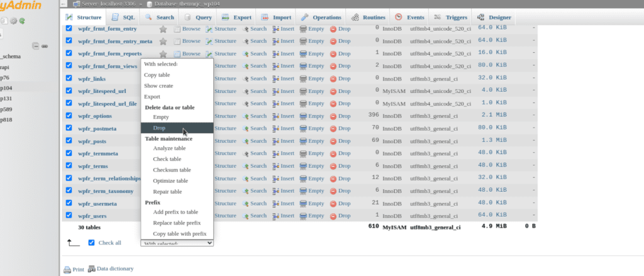Click the Server: localhost:3306 breadcrumb
Image resolution: width=644 pixels, height=276 pixels.
(x=110, y=4)
